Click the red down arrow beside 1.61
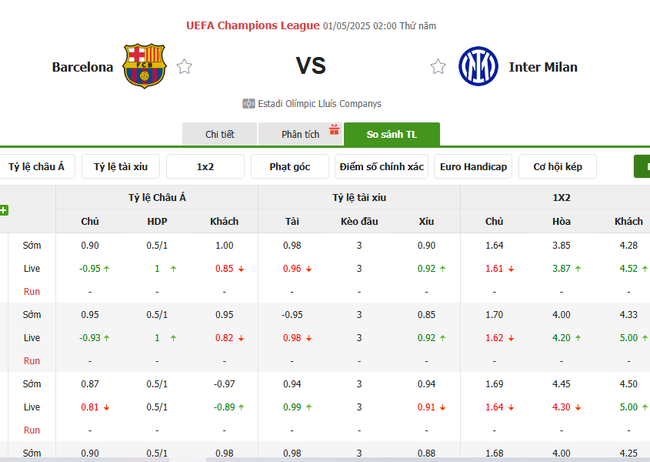The width and height of the screenshot is (650, 462). [511, 268]
